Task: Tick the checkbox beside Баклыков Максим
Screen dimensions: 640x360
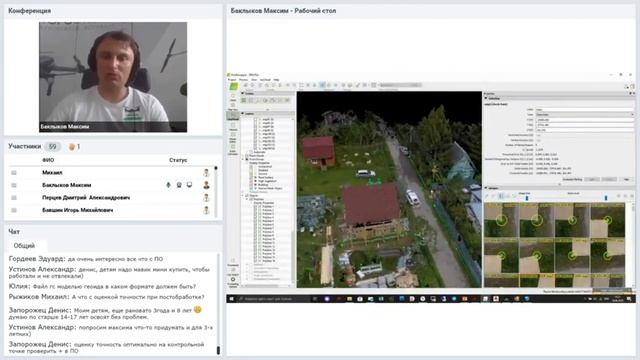Action: pyautogui.click(x=14, y=185)
